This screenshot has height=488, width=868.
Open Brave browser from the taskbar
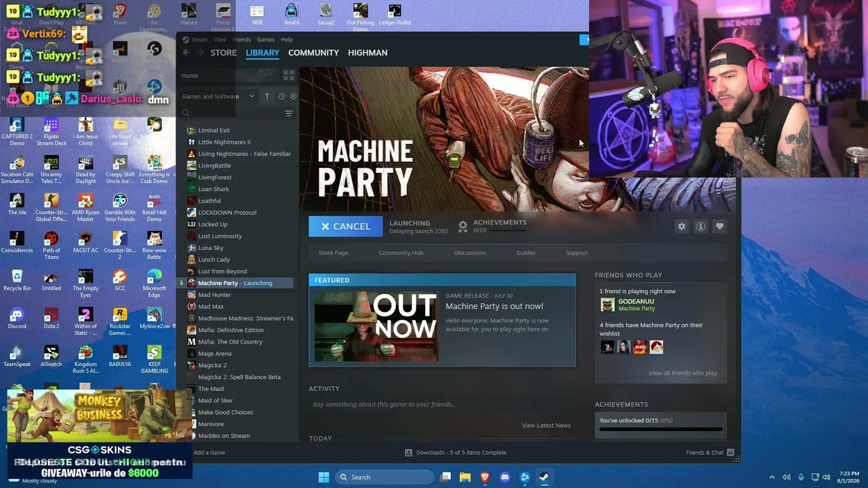pyautogui.click(x=485, y=477)
